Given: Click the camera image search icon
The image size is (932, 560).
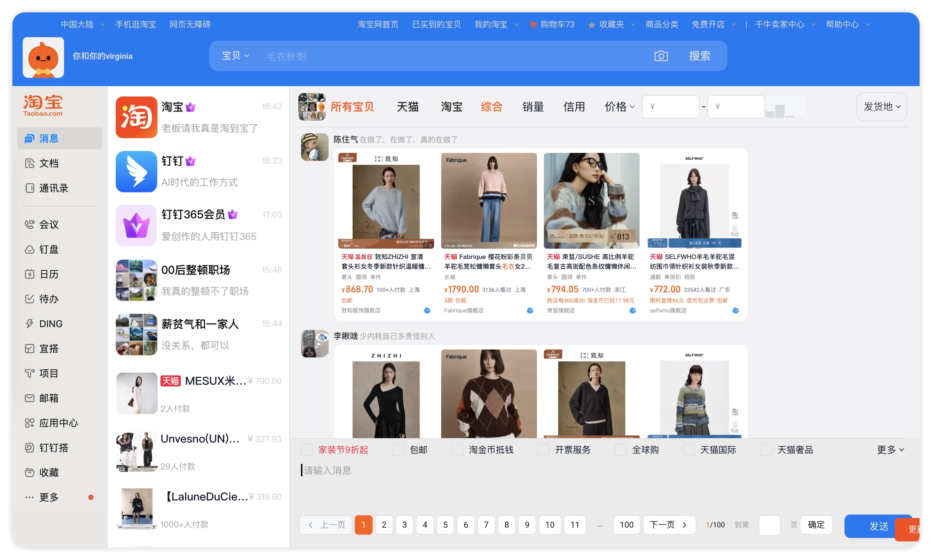Looking at the screenshot, I should pos(661,56).
